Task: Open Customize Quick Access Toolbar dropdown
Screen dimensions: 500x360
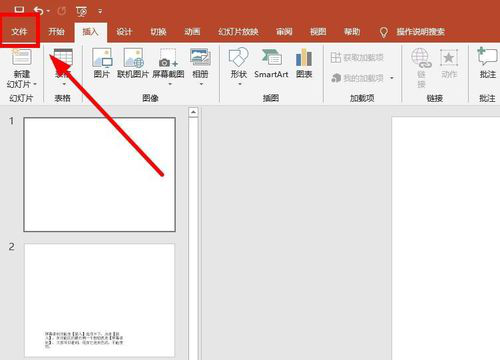Action: pyautogui.click(x=100, y=11)
